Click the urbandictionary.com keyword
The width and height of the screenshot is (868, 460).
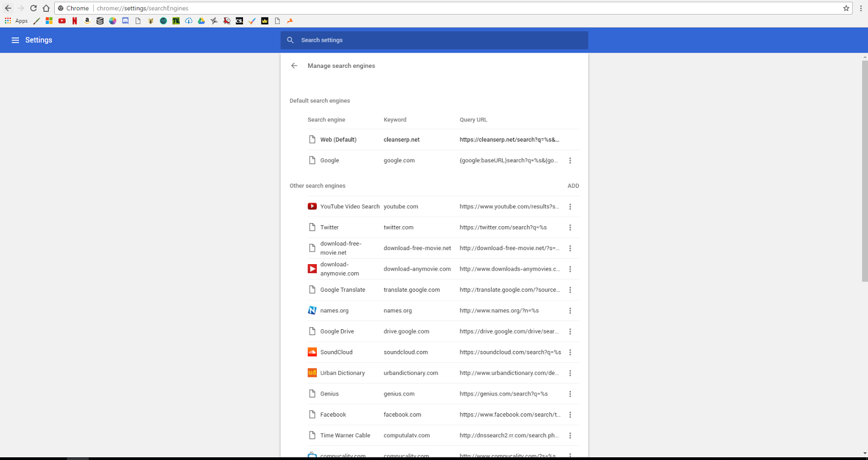coord(411,373)
